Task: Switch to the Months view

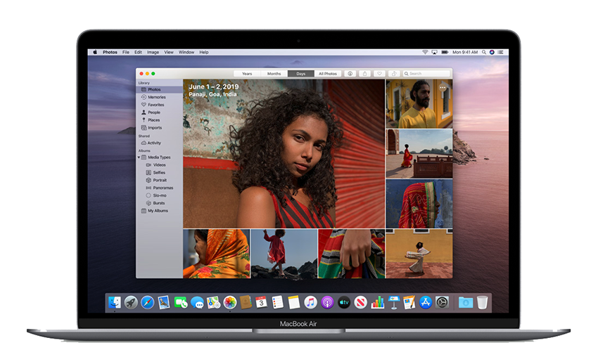Action: 274,74
